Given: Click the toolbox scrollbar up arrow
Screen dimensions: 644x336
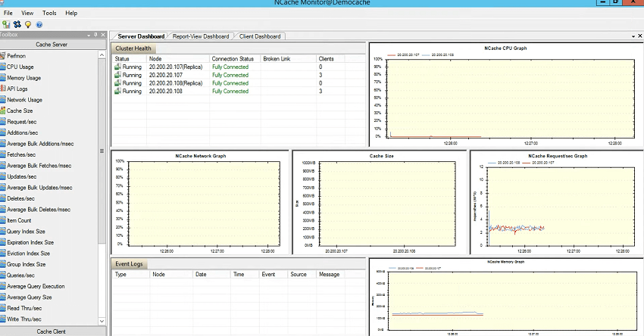Looking at the screenshot, I should [x=102, y=55].
